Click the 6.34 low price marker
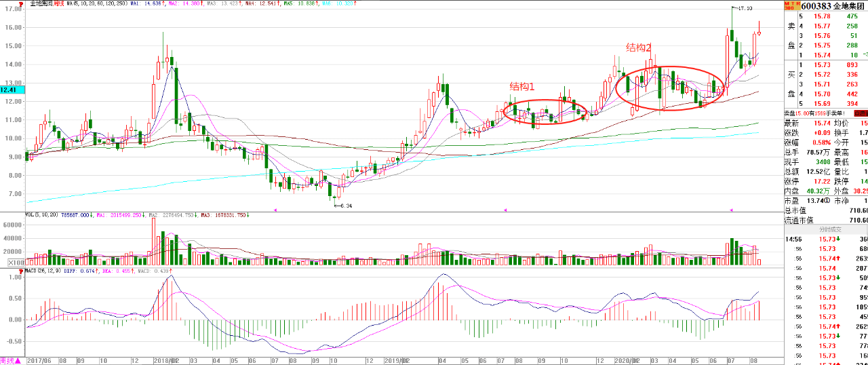Viewport: 868px width, 365px height. (x=345, y=206)
